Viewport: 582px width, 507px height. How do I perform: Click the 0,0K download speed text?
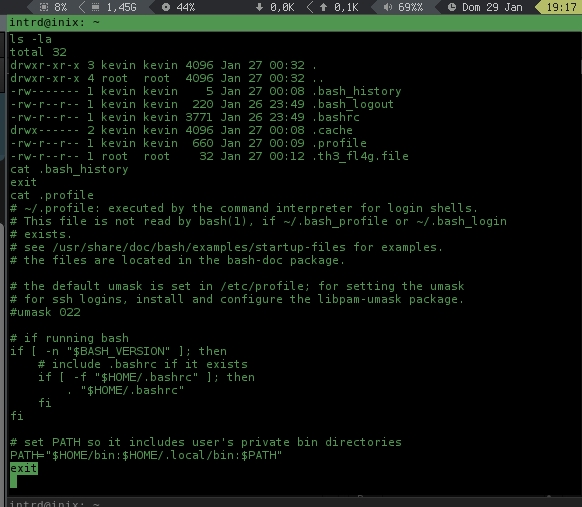[282, 7]
